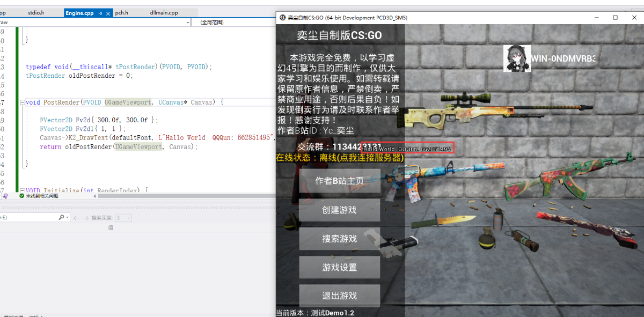Click the Canvas->K2_DrawText code line
This screenshot has width=644, height=317.
click(158, 138)
